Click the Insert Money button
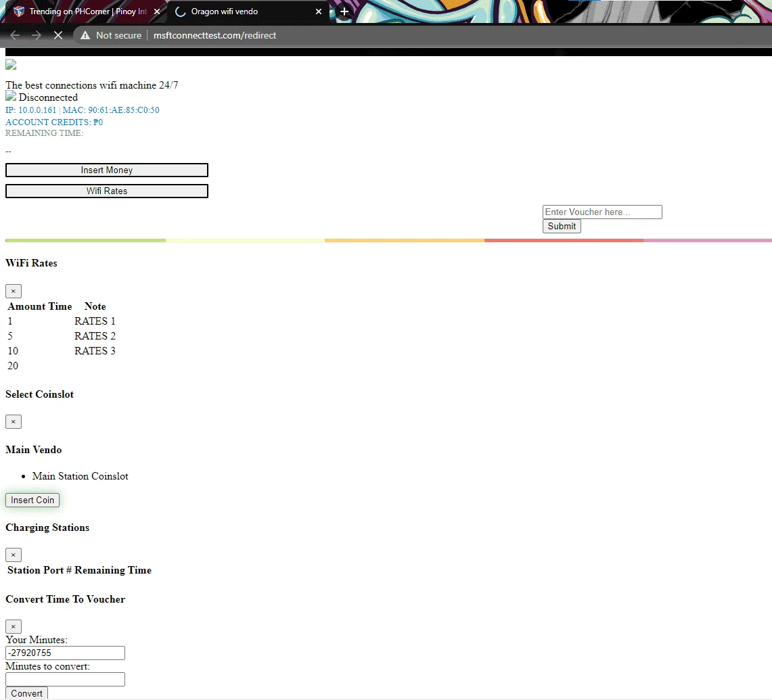772x700 pixels. tap(107, 170)
